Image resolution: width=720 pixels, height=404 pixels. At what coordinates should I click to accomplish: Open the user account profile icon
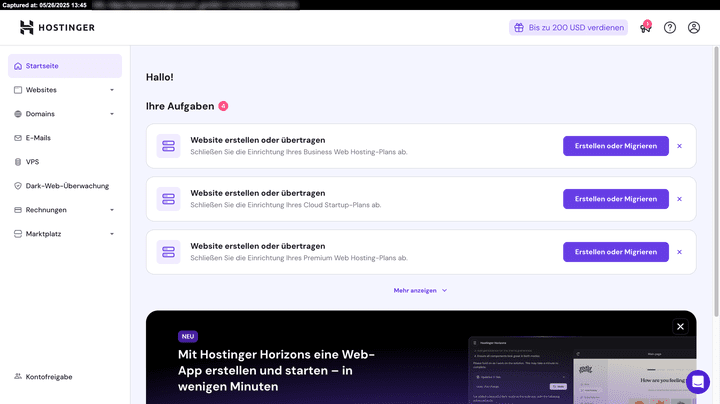click(x=694, y=28)
